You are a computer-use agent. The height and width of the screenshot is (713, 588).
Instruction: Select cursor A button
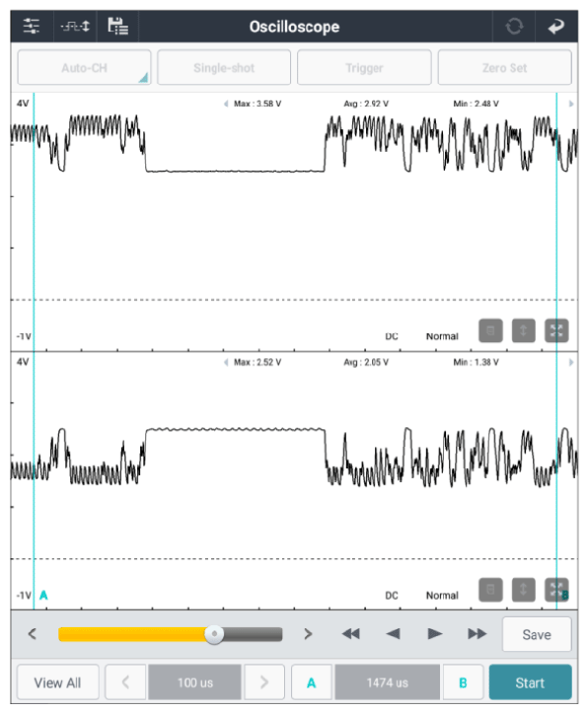(x=312, y=682)
